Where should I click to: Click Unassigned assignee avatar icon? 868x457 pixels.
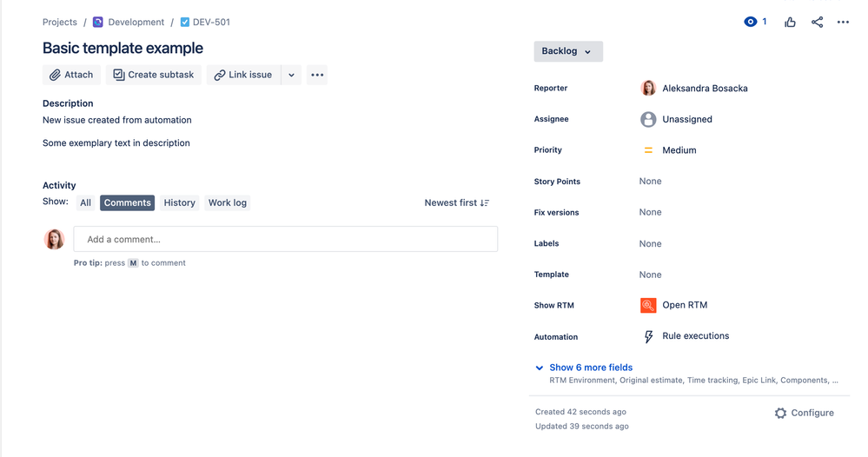[648, 119]
